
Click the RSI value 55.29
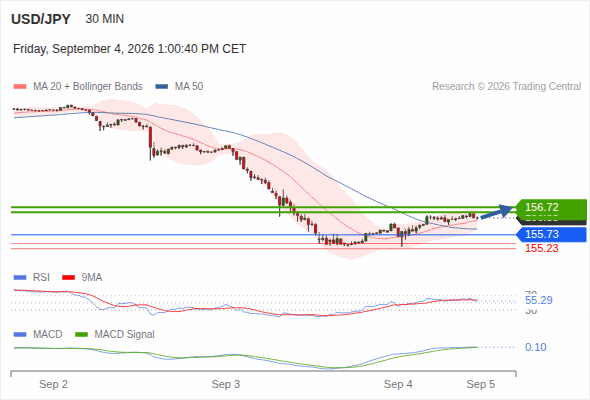tap(538, 300)
